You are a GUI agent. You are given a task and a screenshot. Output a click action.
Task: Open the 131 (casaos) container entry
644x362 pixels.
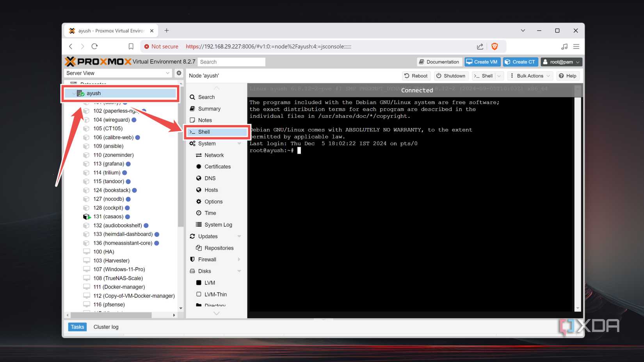108,216
